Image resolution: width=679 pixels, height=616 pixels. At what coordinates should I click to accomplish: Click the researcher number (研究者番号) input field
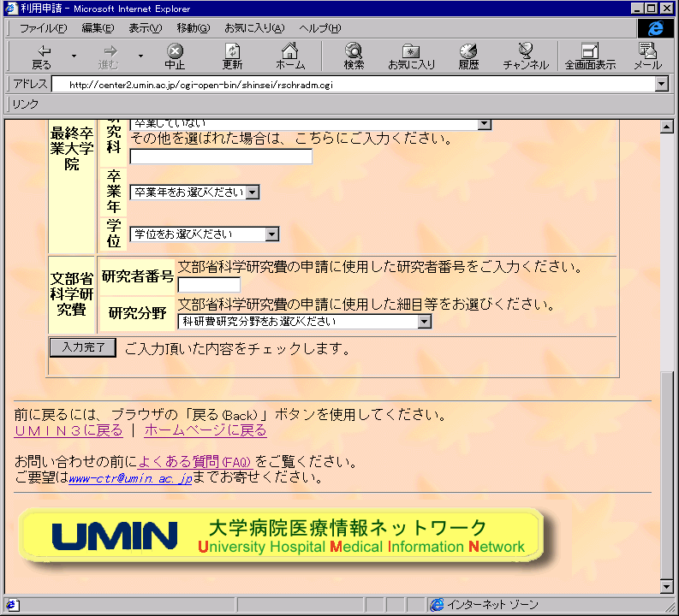209,284
